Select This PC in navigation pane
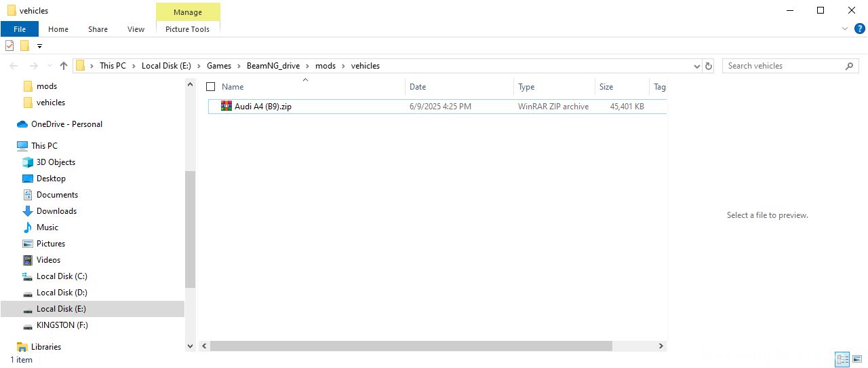This screenshot has height=368, width=868. click(44, 146)
